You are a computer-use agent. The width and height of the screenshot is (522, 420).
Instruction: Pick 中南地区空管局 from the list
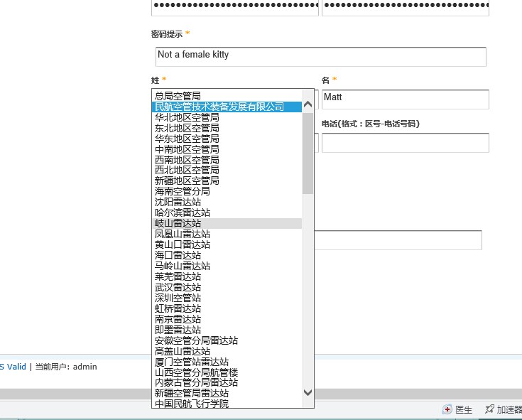(x=227, y=149)
